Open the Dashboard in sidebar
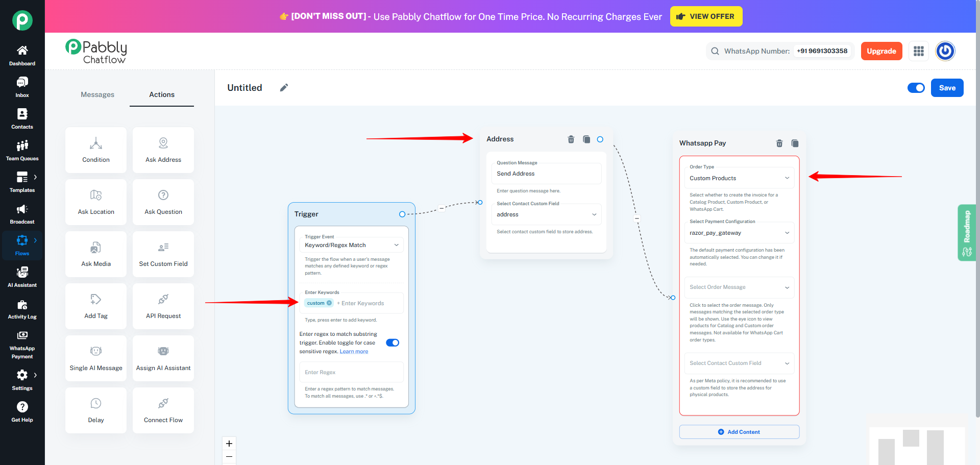The width and height of the screenshot is (980, 465). pos(22,56)
